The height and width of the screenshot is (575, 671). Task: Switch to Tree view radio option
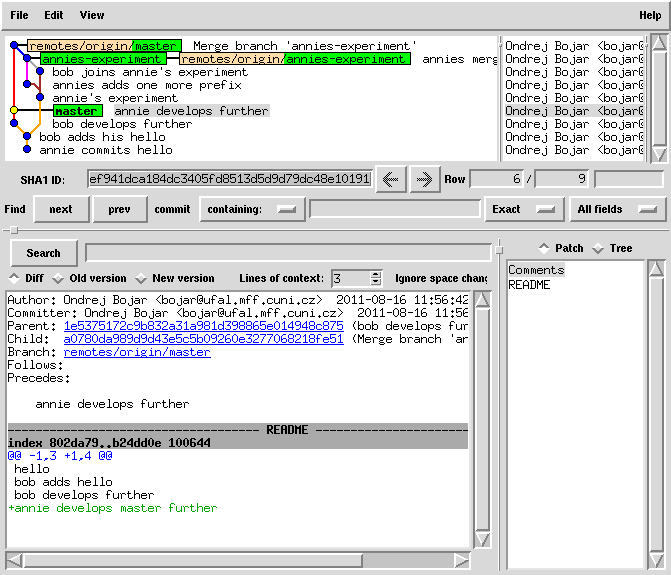click(598, 248)
